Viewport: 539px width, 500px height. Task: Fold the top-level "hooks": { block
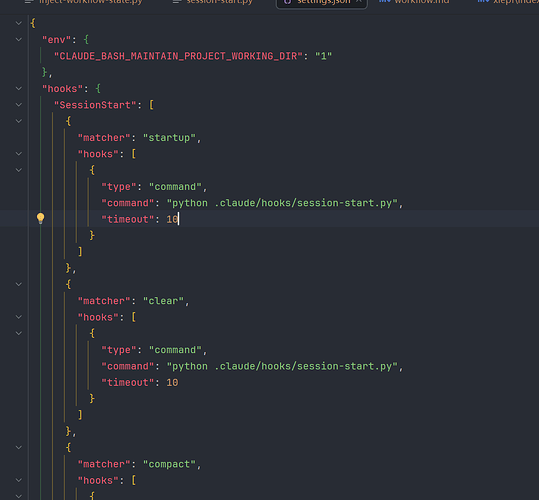tap(19, 89)
